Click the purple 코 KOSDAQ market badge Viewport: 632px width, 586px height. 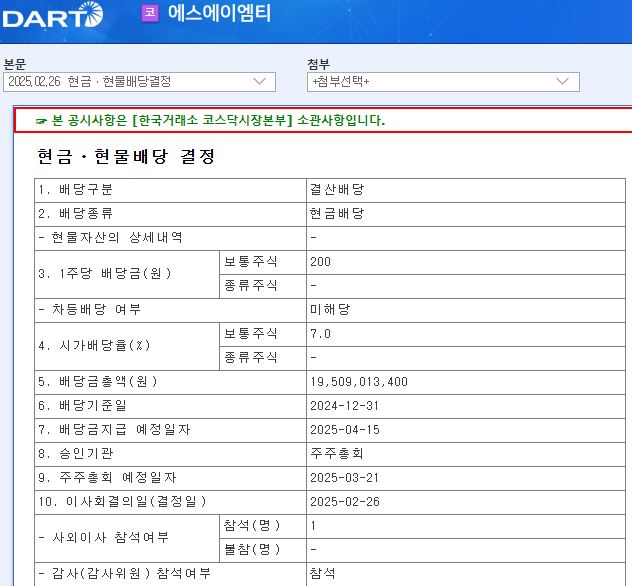tap(150, 12)
